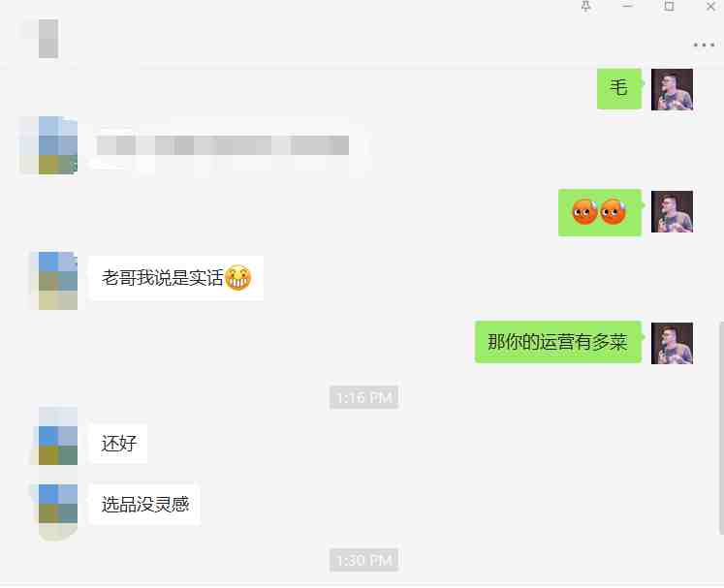The height and width of the screenshot is (588, 724).
Task: Click sender avatar beside 那你的运营有多菜
Action: (x=672, y=343)
